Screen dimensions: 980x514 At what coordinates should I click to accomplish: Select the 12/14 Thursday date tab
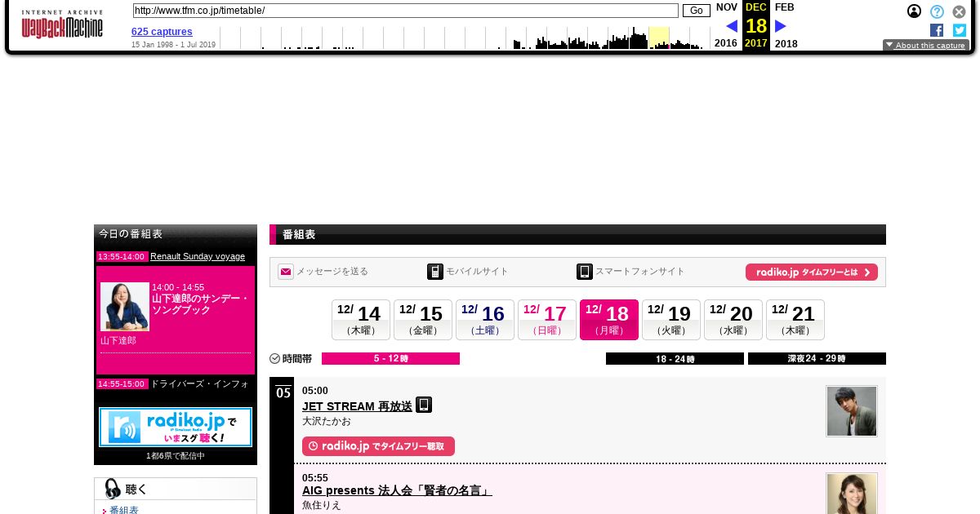coord(361,320)
